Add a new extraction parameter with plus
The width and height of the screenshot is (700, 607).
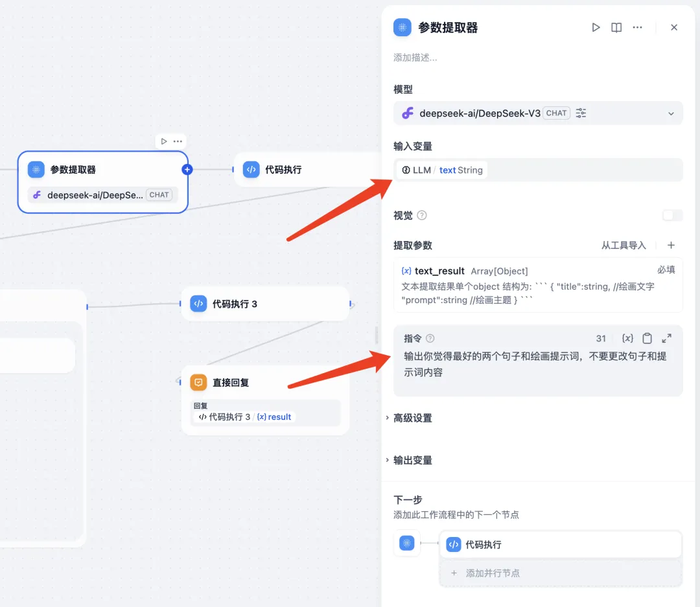671,246
